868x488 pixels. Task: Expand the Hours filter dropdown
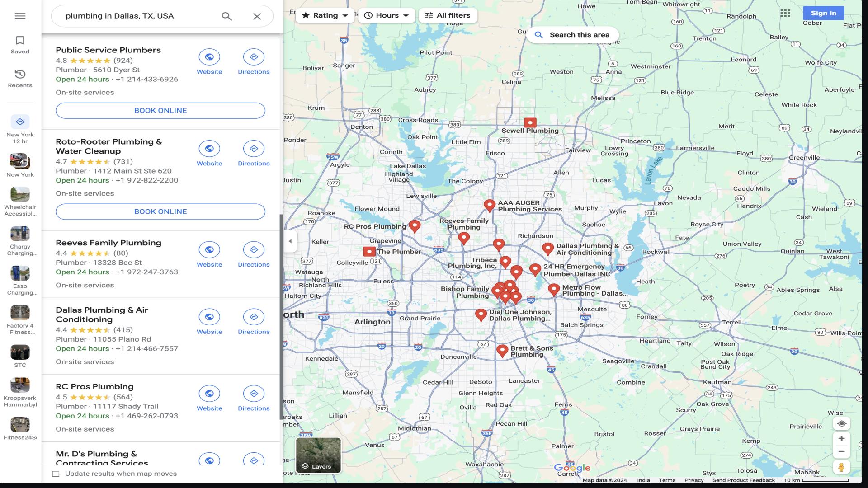[387, 15]
